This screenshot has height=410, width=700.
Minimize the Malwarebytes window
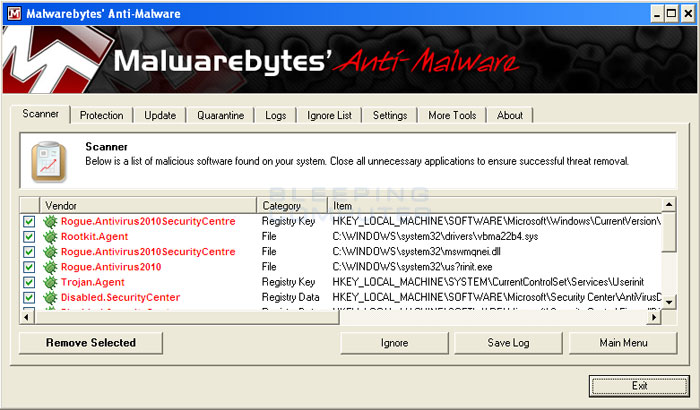(656, 14)
